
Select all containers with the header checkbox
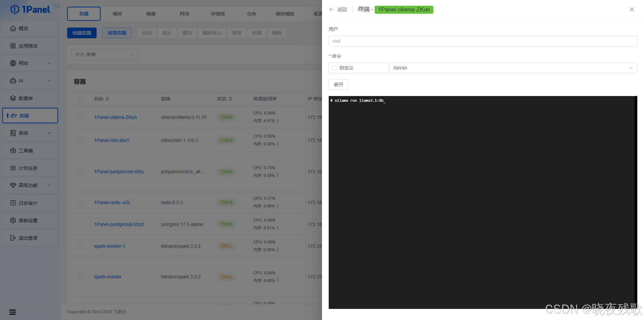pyautogui.click(x=80, y=99)
